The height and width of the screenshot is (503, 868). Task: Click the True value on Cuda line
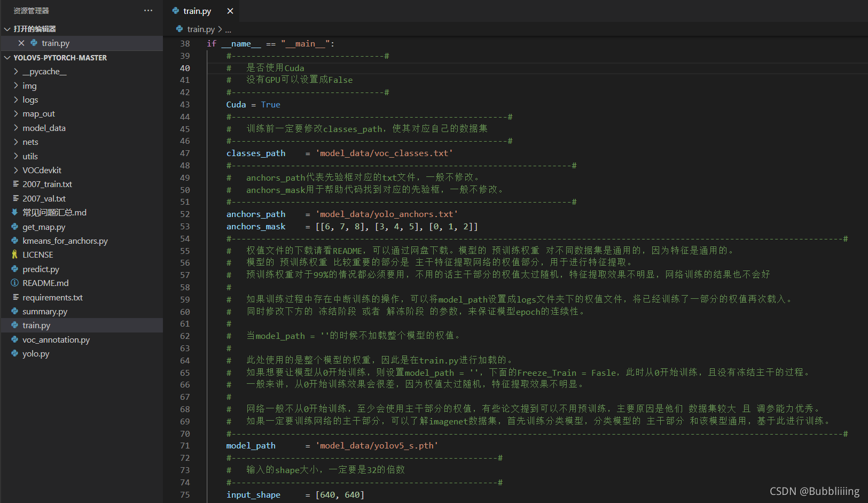270,105
